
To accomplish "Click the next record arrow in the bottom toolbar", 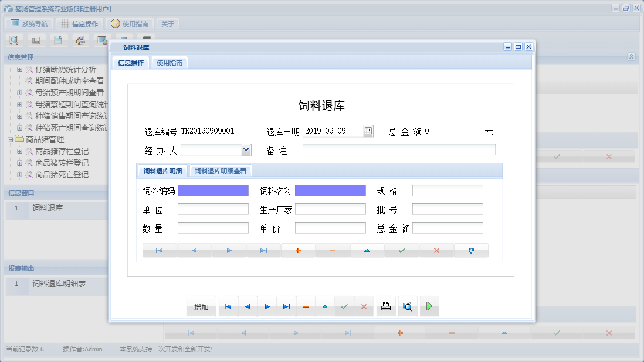I will coord(267,306).
